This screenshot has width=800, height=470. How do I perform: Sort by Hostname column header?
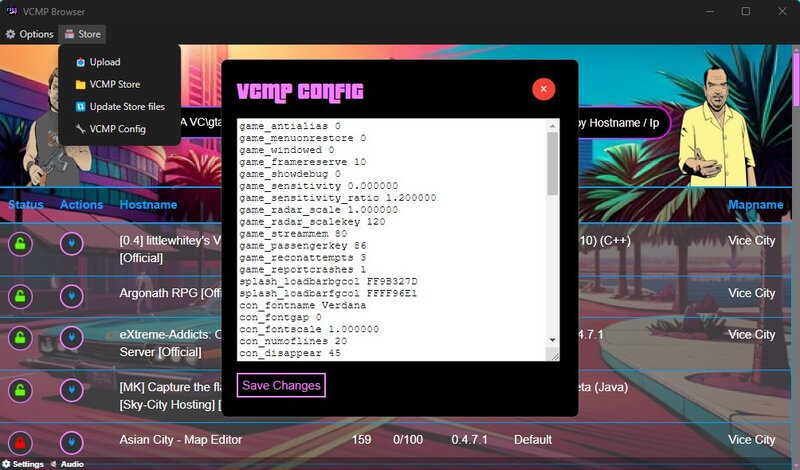pos(148,205)
